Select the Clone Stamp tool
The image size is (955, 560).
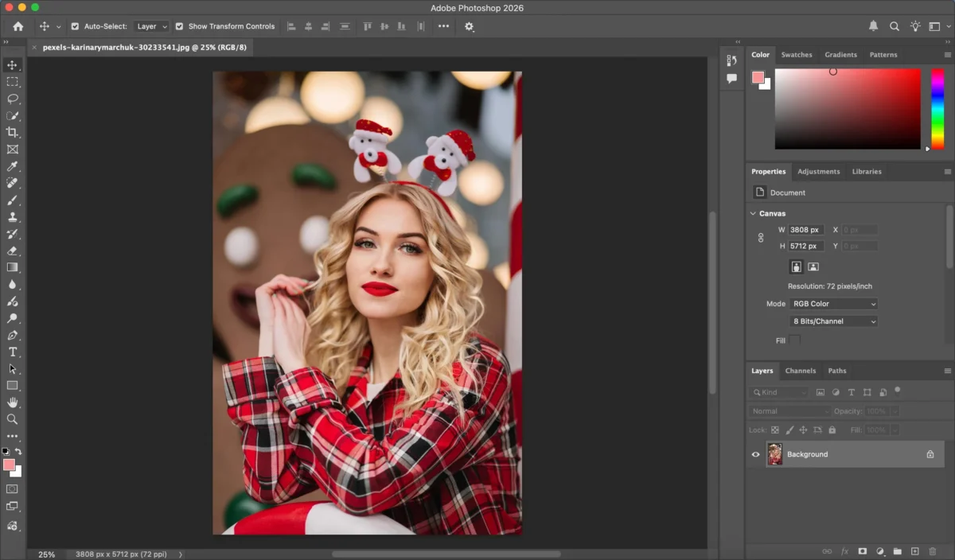(x=12, y=216)
